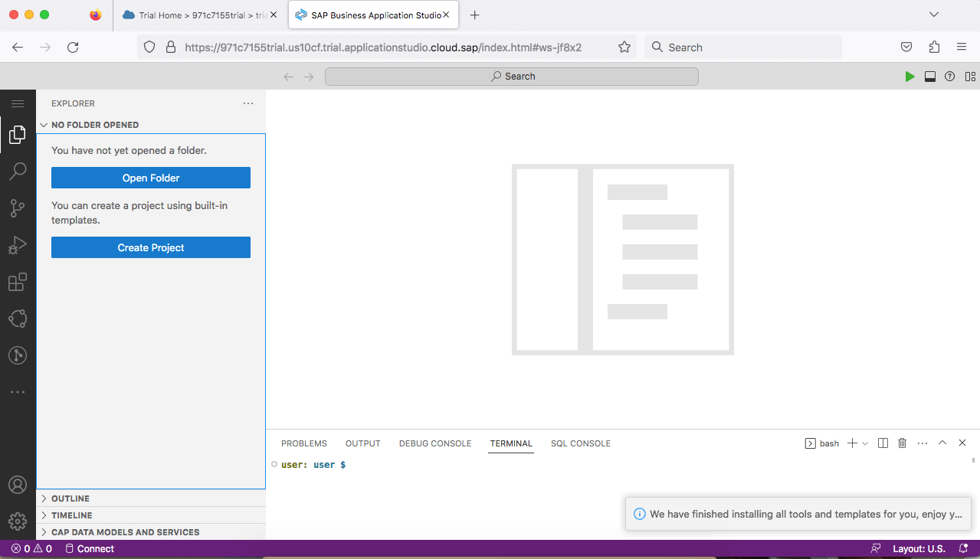Screen dimensions: 980x559
Task: Click the Firefox Search field
Action: pyautogui.click(x=743, y=47)
